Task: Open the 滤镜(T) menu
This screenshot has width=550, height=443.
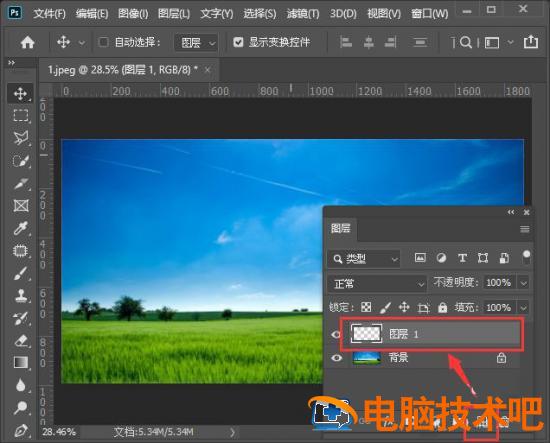Action: [303, 14]
